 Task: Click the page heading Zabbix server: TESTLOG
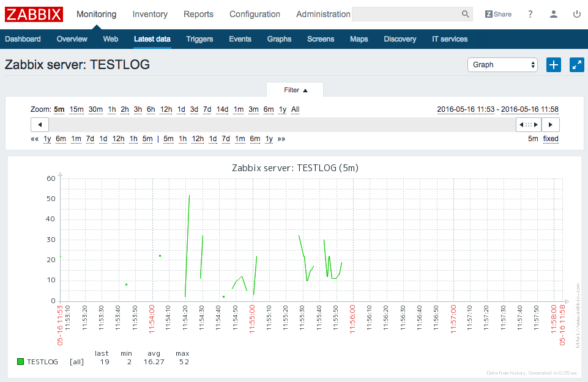tap(77, 65)
